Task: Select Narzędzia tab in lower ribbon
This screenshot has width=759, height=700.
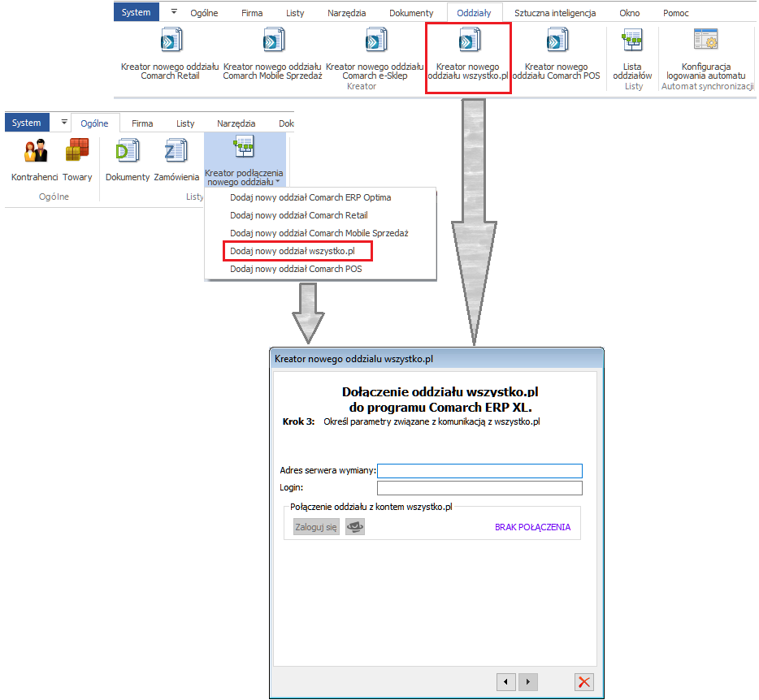Action: pos(236,123)
